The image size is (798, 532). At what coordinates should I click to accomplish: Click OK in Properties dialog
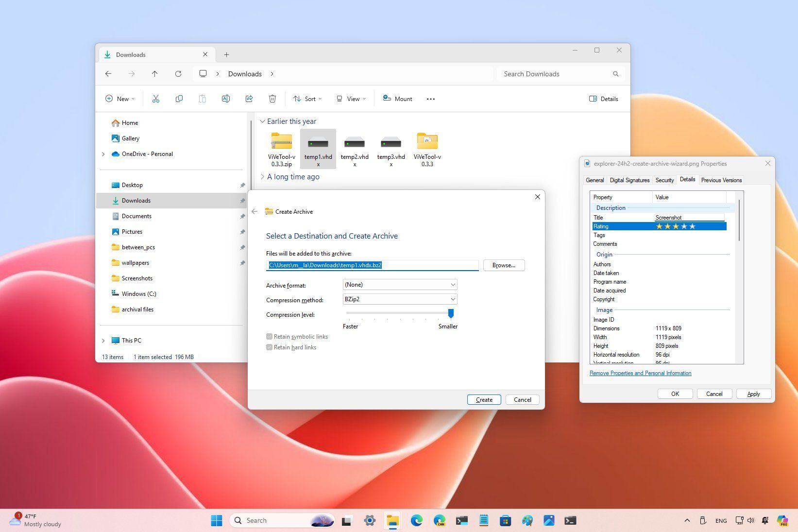[x=675, y=394]
